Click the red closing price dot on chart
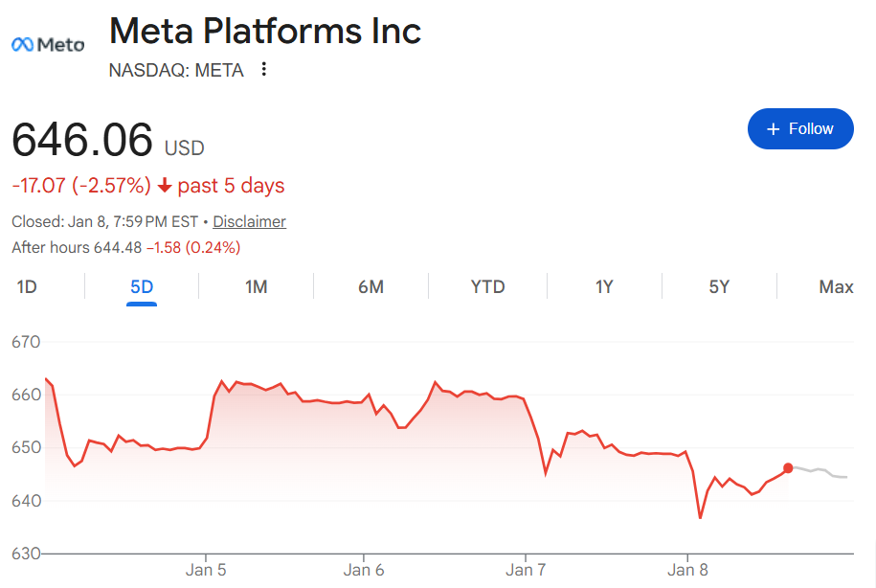 788,468
